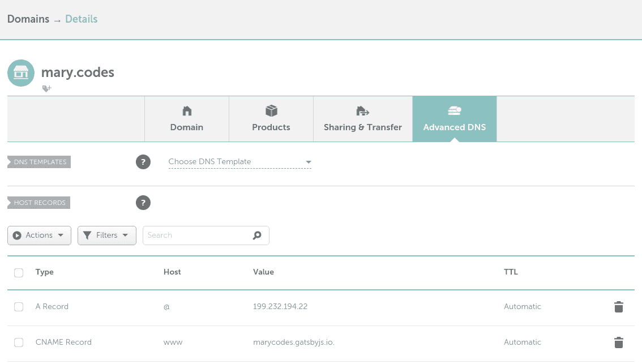Click the search magnifier icon
The height and width of the screenshot is (364, 642).
(256, 235)
